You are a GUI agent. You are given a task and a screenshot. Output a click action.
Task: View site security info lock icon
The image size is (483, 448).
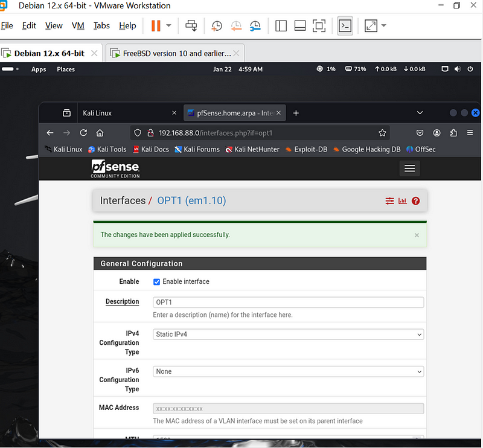(150, 133)
